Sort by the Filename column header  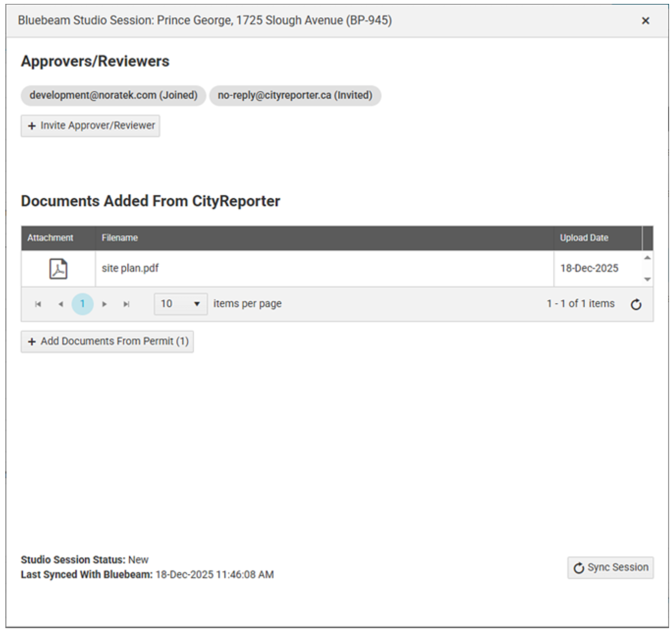click(x=120, y=238)
